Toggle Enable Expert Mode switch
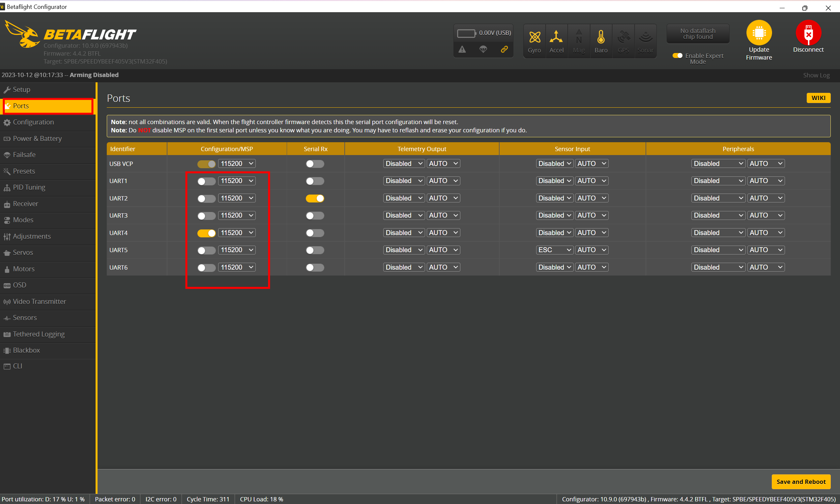This screenshot has height=504, width=840. pyautogui.click(x=677, y=56)
